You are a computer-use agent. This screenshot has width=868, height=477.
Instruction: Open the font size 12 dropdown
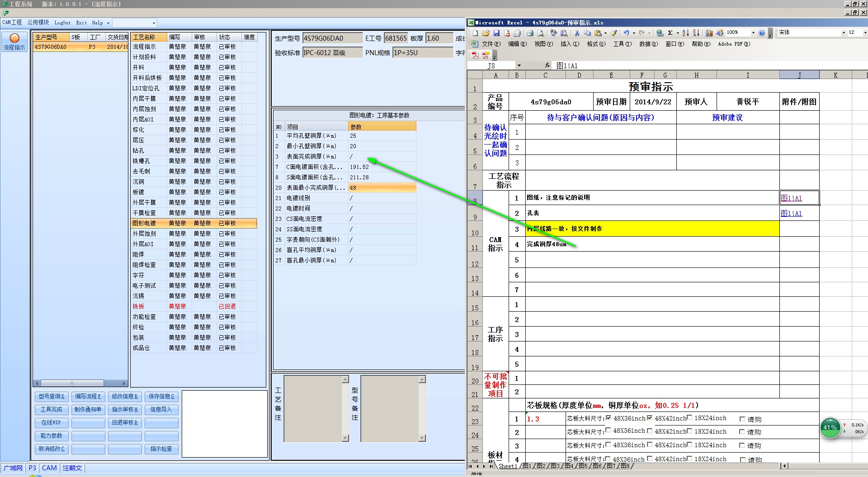pos(865,33)
